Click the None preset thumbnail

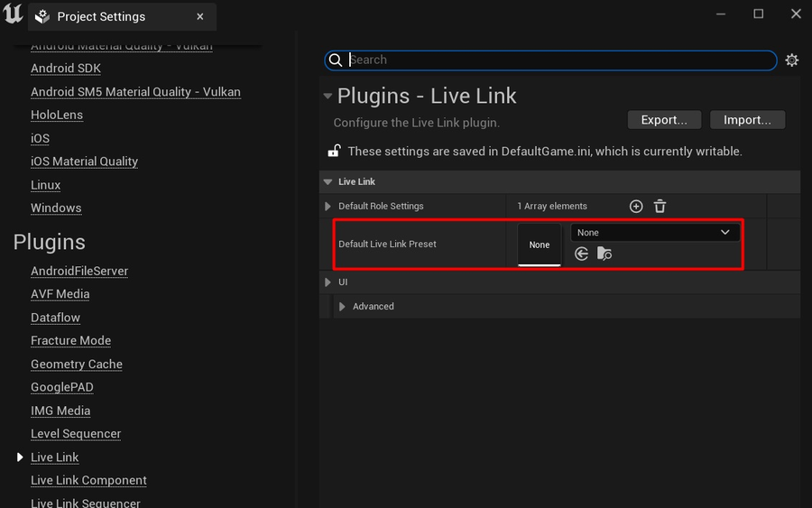(x=540, y=245)
